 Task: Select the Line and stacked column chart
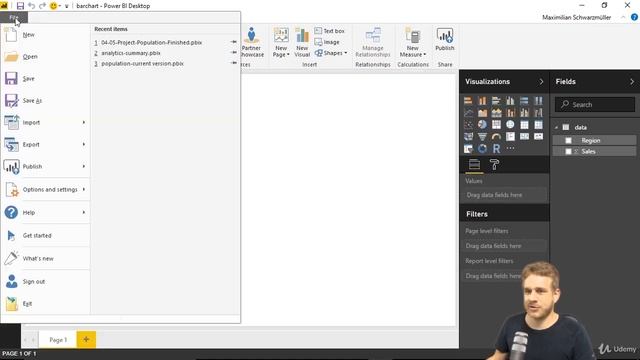(510, 113)
